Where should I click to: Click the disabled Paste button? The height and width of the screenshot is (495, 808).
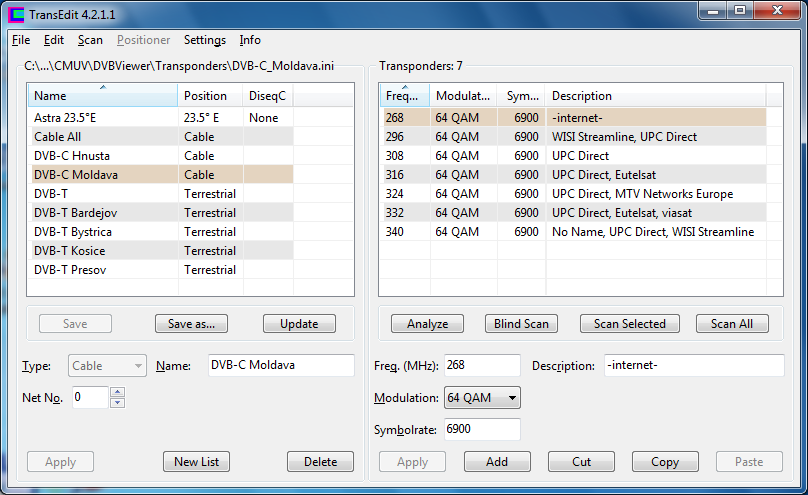[x=749, y=462]
